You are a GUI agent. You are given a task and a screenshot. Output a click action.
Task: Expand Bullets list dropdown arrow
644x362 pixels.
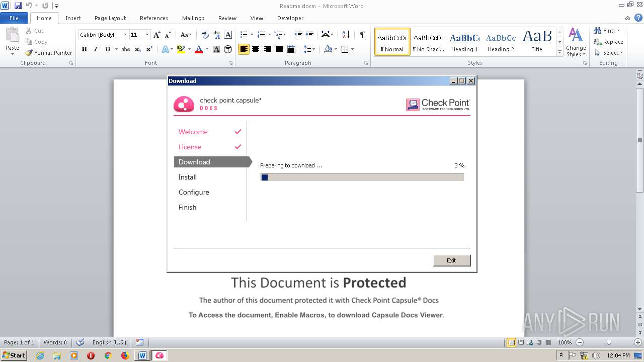coord(252,35)
